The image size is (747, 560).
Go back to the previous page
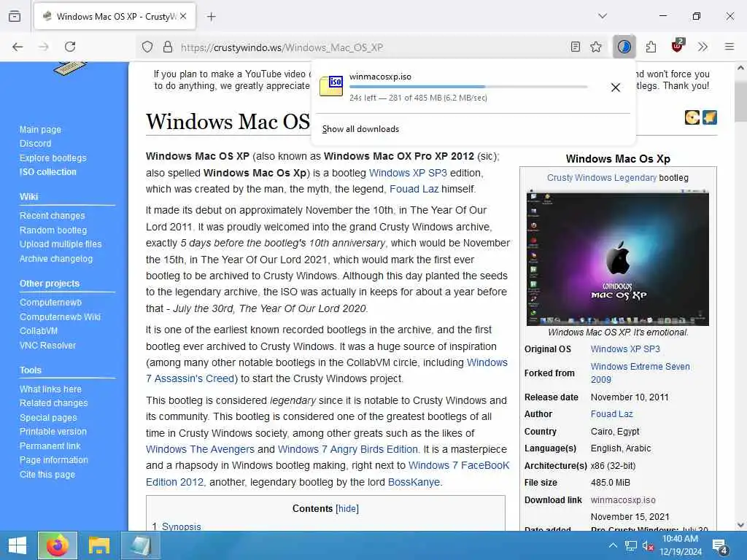(18, 47)
